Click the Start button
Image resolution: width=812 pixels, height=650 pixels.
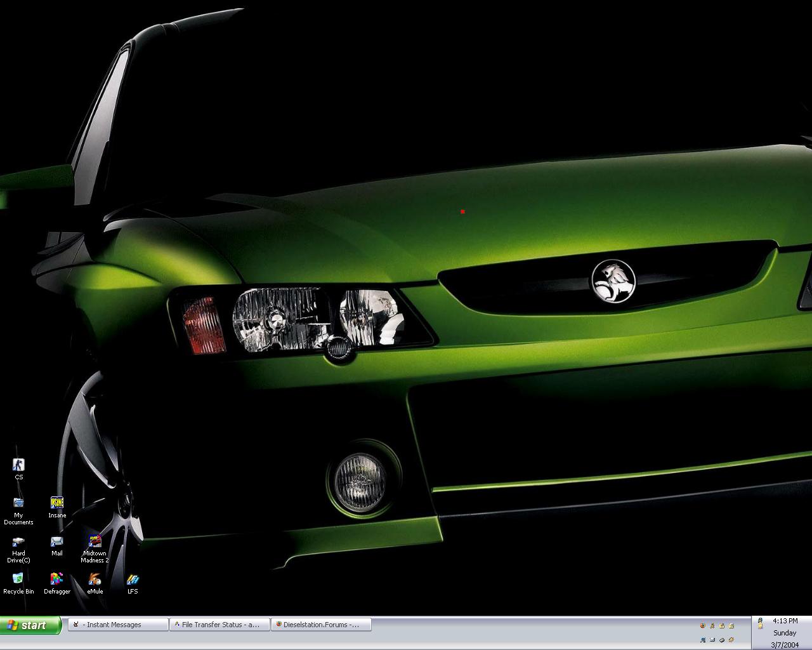[30, 625]
